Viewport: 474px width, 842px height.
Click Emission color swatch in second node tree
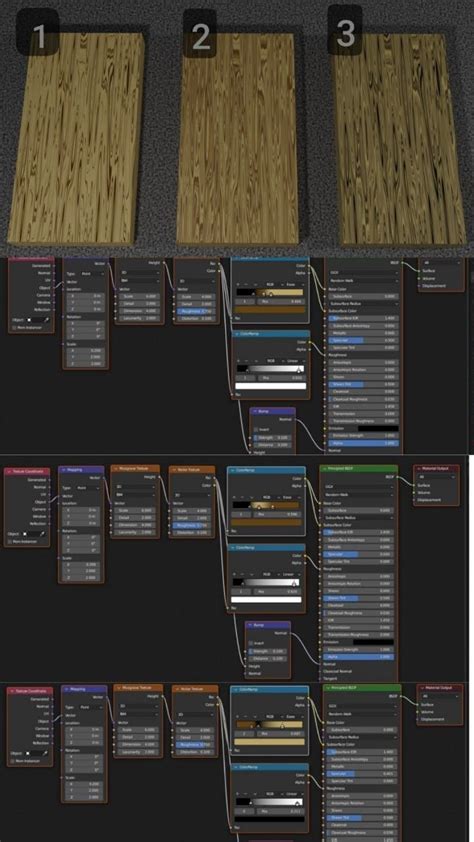pos(373,642)
